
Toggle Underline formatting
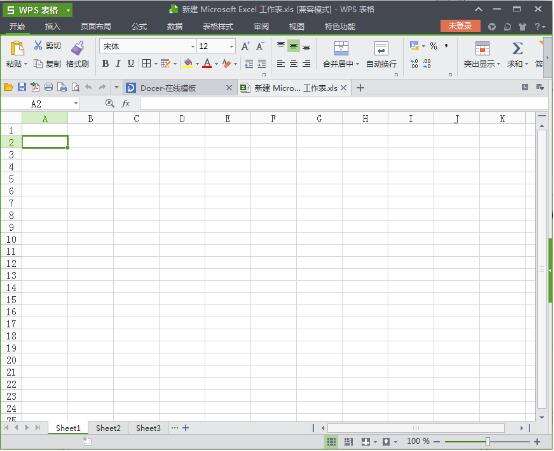[x=131, y=64]
